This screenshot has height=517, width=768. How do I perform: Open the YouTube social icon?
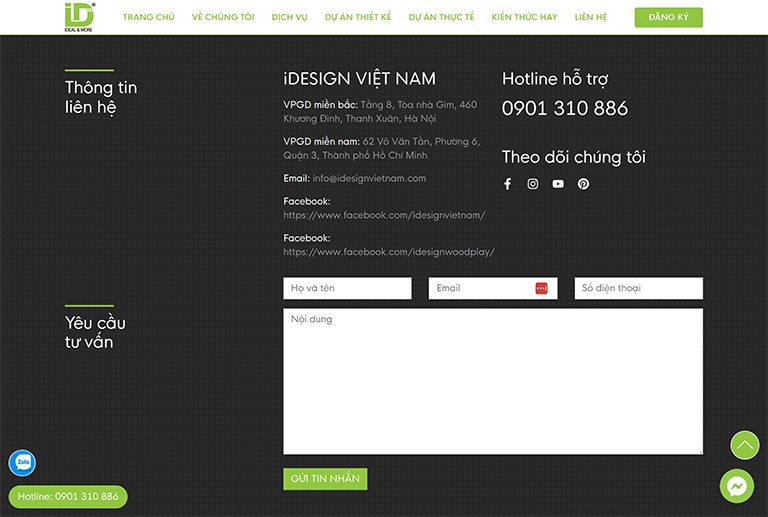pos(558,184)
